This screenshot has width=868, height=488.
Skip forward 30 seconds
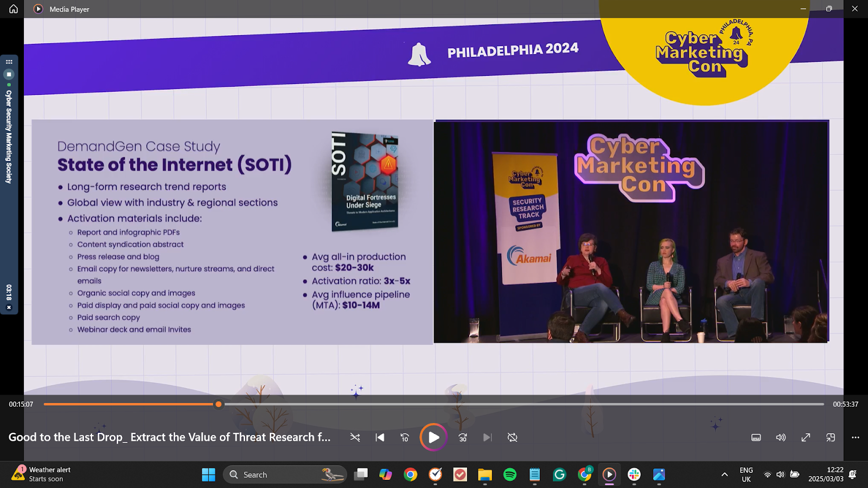[463, 437]
